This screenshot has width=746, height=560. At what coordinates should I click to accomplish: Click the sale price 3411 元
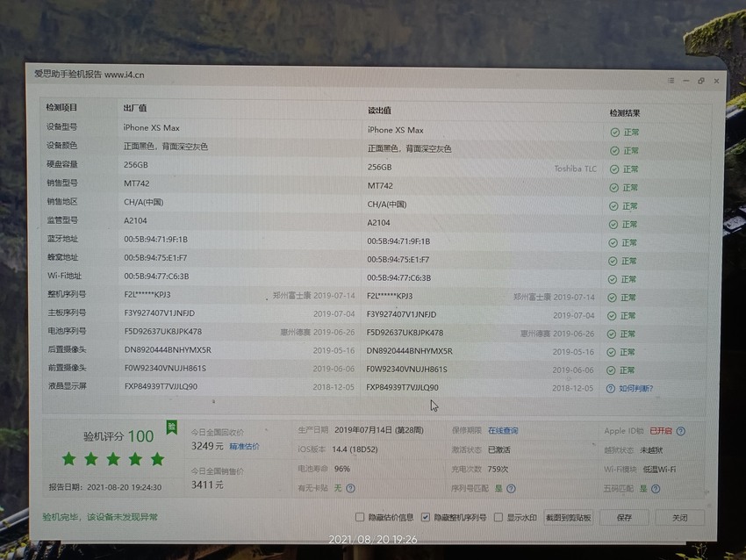207,485
